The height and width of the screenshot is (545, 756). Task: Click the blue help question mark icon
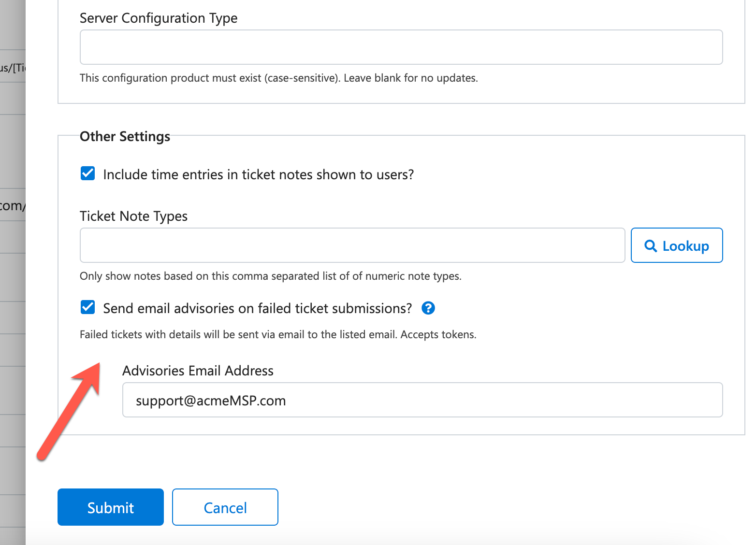tap(428, 308)
